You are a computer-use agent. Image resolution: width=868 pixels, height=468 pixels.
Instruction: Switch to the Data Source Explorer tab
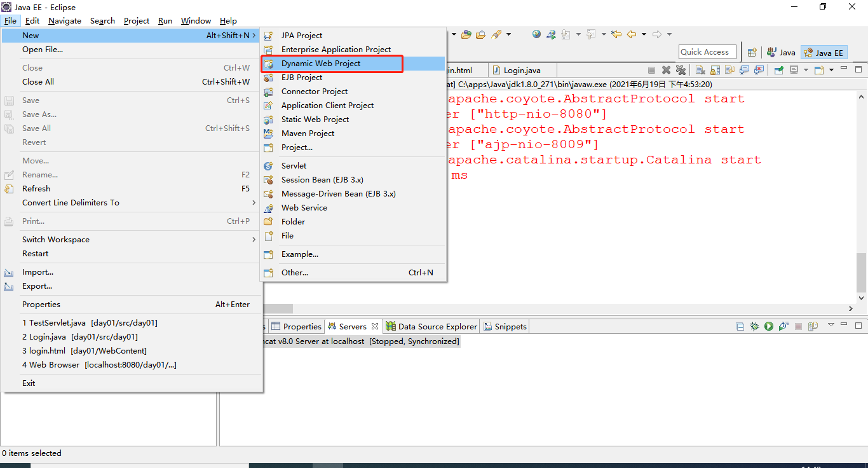[432, 327]
